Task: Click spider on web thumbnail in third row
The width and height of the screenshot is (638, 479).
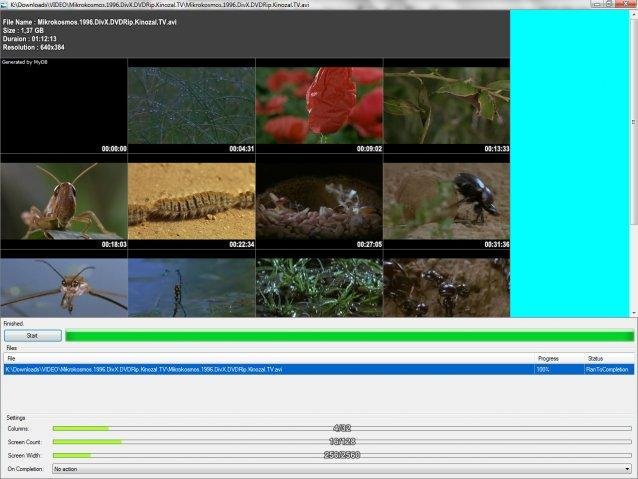Action: [192, 284]
